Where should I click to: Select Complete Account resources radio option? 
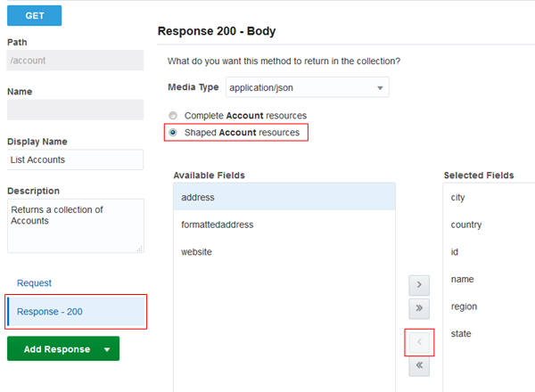[x=173, y=116]
